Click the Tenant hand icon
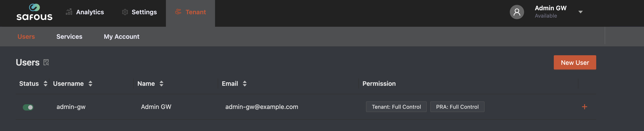The height and width of the screenshot is (131, 644). click(x=178, y=12)
